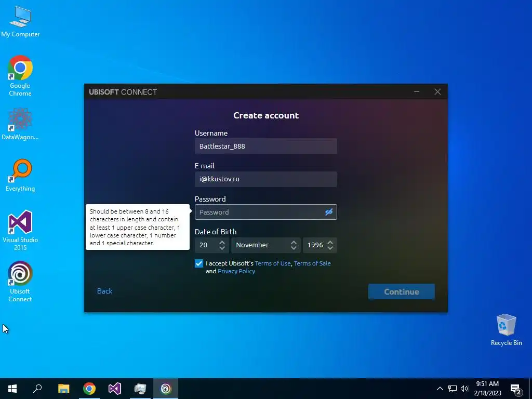Screen dimensions: 532x399
Task: Open network status tray icon
Action: (453, 389)
